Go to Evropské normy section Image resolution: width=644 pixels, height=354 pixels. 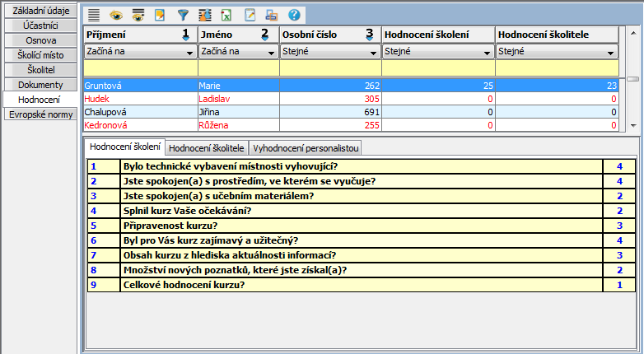point(40,114)
